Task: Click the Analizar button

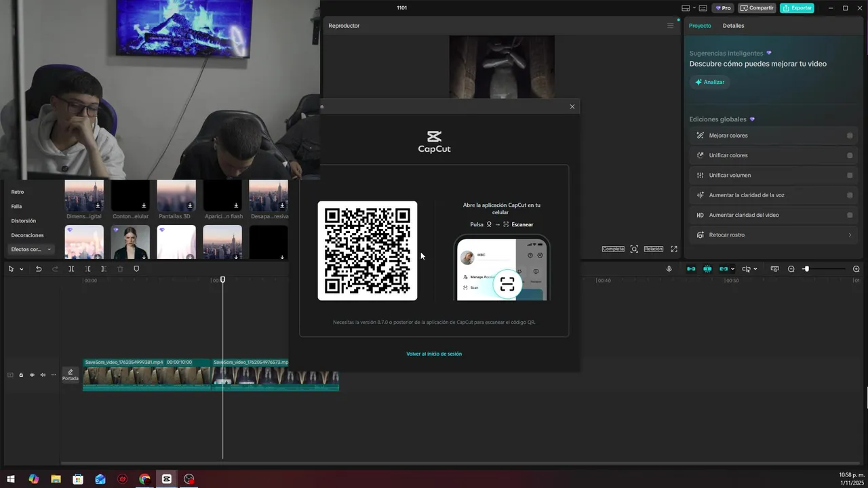Action: [x=709, y=82]
